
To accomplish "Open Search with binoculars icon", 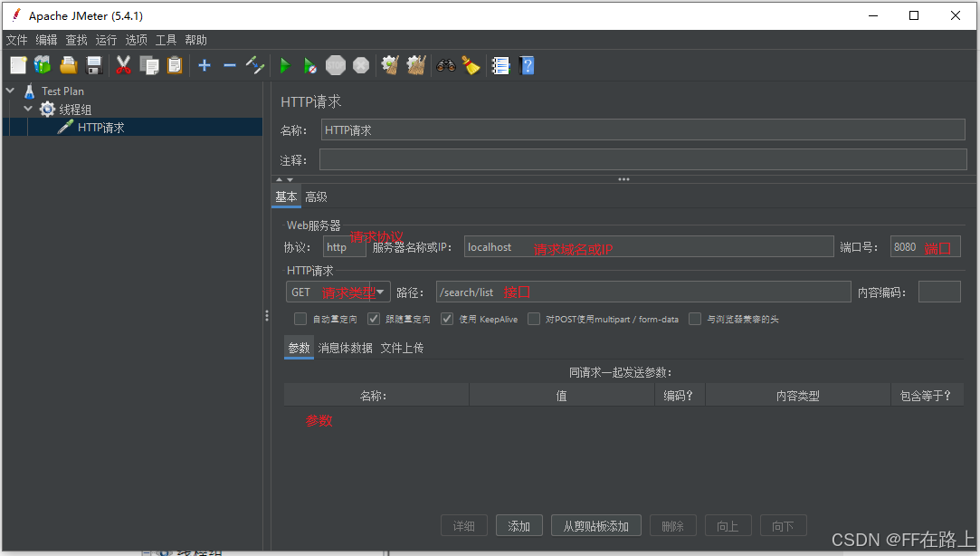I will [445, 65].
